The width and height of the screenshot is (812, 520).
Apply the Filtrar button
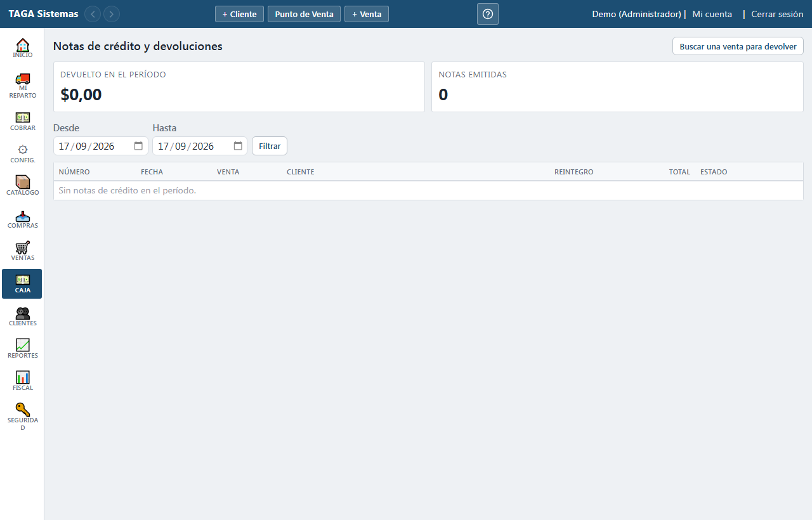pyautogui.click(x=270, y=146)
